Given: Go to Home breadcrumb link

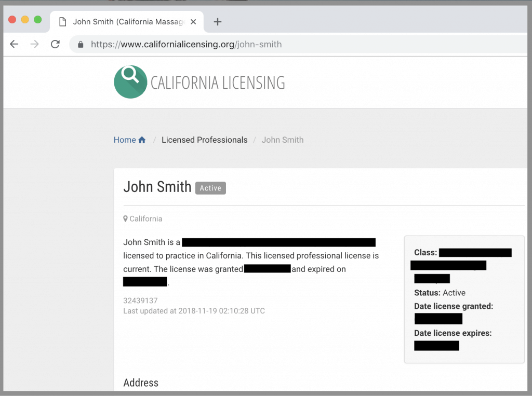Looking at the screenshot, I should (x=125, y=140).
